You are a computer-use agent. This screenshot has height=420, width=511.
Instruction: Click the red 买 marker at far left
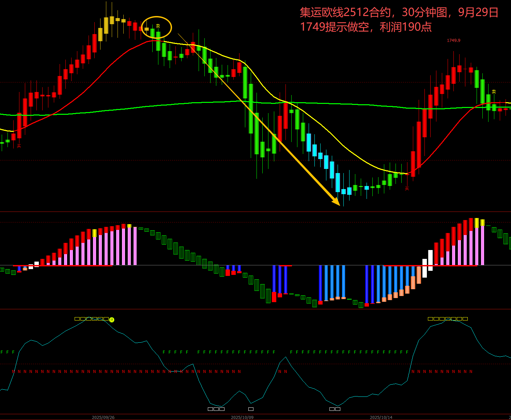19,146
